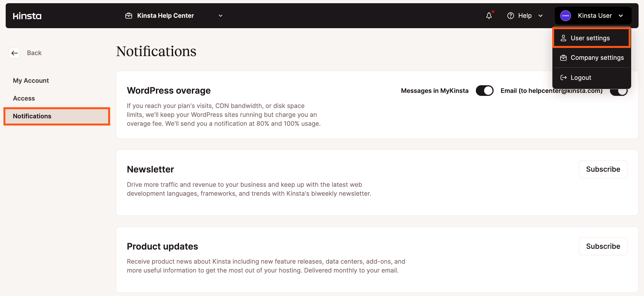Click the Kinsta logo
The height and width of the screenshot is (296, 644).
pyautogui.click(x=27, y=16)
